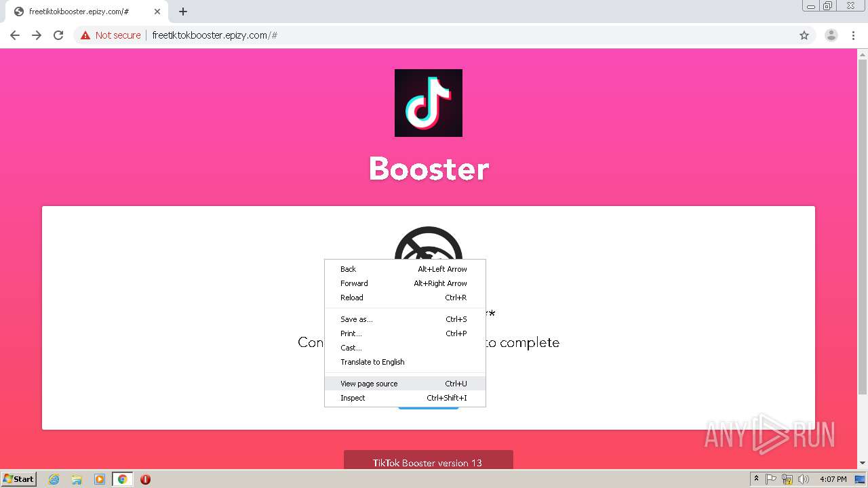Image resolution: width=868 pixels, height=488 pixels.
Task: Click the show desktop icon in tray
Action: pyautogui.click(x=860, y=479)
